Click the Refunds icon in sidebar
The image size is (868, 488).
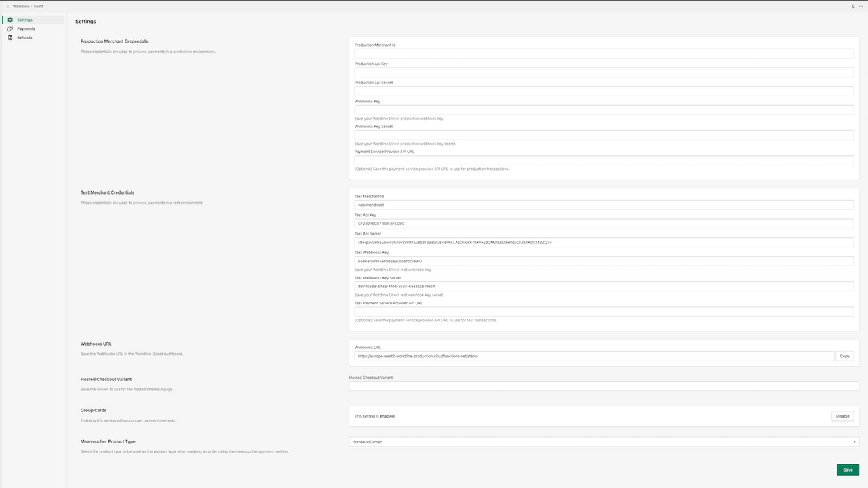pos(10,37)
